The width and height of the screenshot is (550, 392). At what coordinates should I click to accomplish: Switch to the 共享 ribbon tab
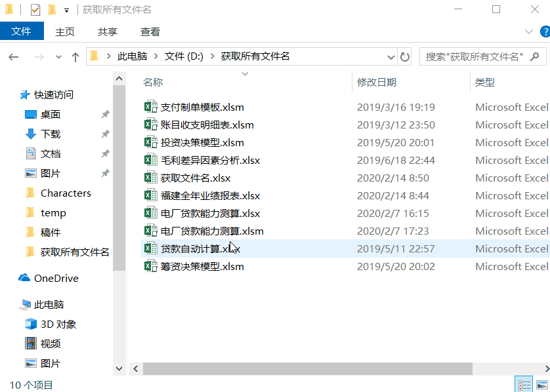tap(108, 32)
